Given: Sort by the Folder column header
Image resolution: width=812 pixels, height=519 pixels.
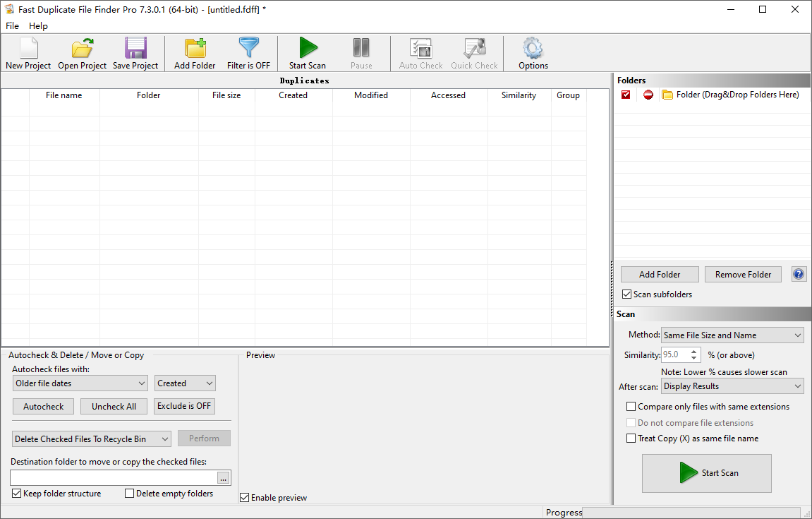Looking at the screenshot, I should pyautogui.click(x=149, y=95).
